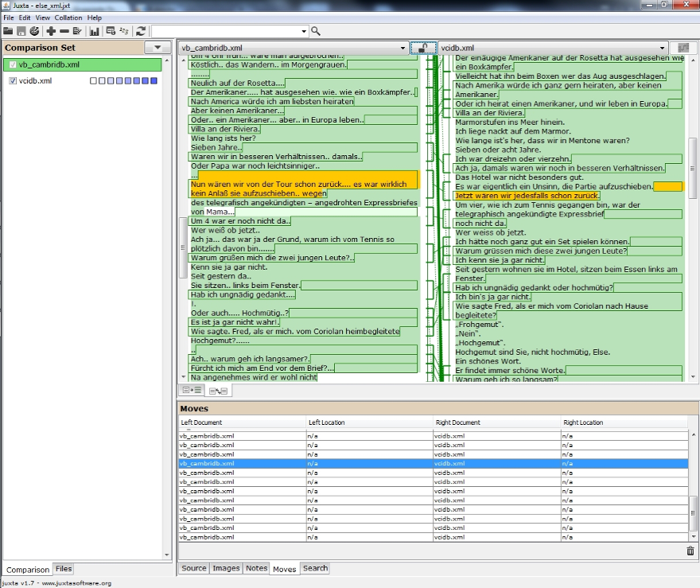The width and height of the screenshot is (700, 588).
Task: Open a comparison set with the folder icon
Action: coord(8,31)
